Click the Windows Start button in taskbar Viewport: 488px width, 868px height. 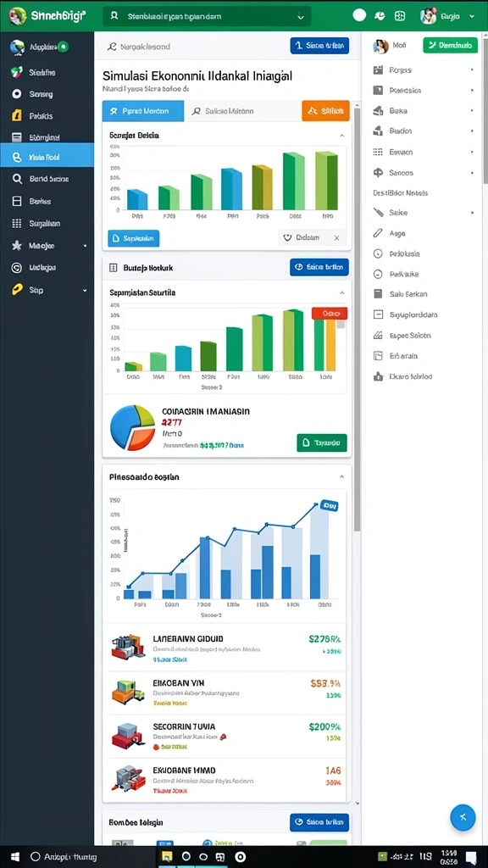[11, 856]
